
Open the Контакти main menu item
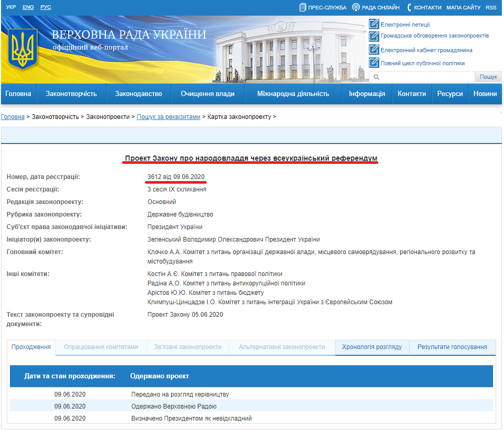(x=412, y=94)
